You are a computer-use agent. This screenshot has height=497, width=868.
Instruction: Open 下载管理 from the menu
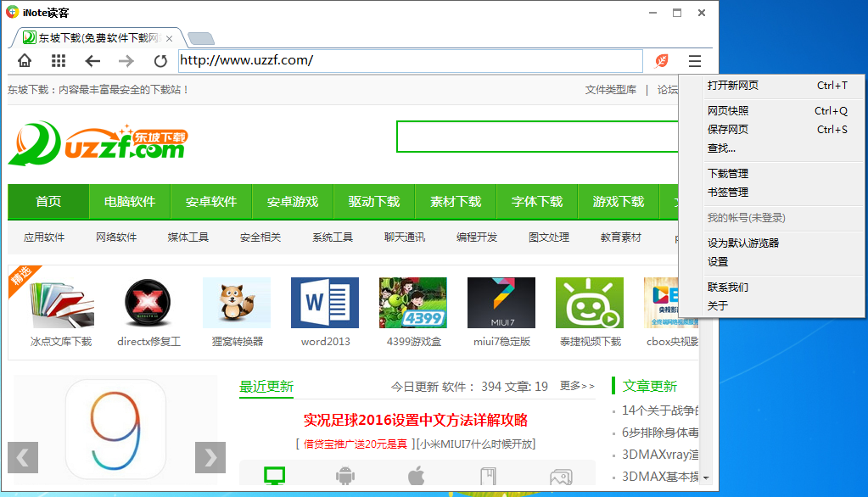[771, 174]
